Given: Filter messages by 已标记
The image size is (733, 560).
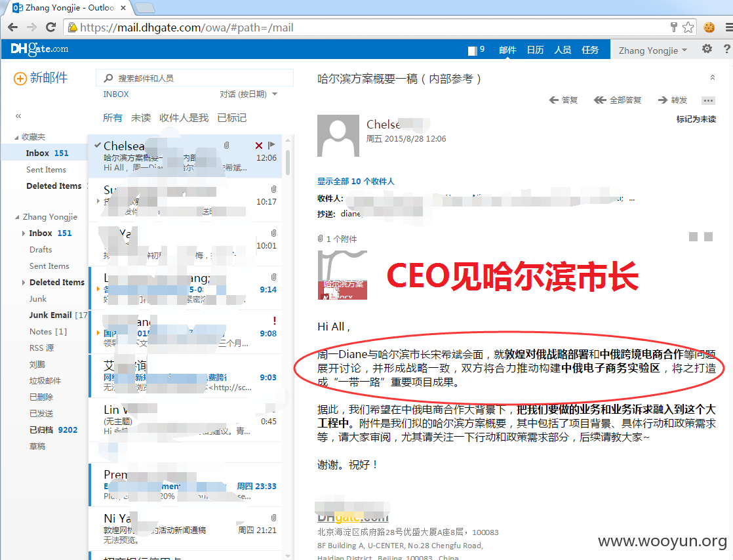Looking at the screenshot, I should (232, 118).
